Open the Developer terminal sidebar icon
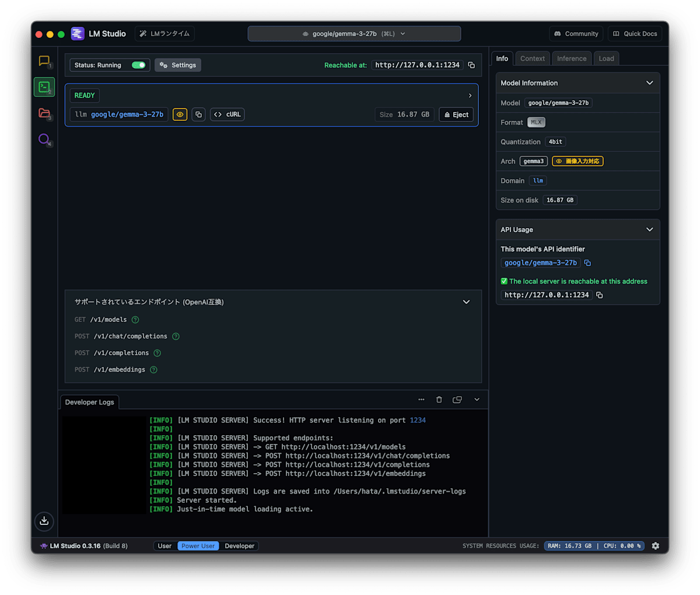700x595 pixels. [44, 87]
